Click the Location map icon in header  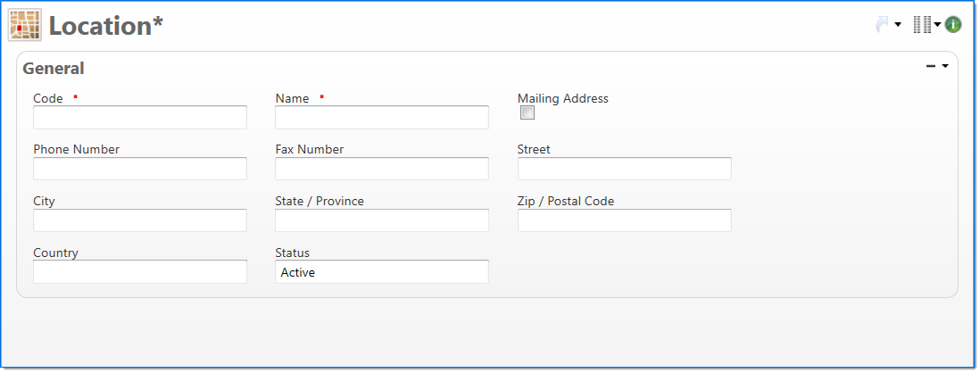(x=25, y=25)
